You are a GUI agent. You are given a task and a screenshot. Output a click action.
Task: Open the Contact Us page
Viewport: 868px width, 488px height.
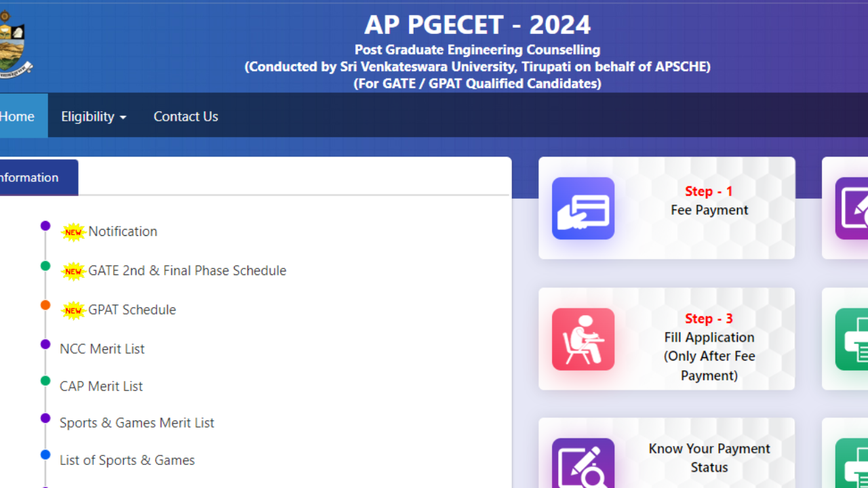(x=186, y=117)
